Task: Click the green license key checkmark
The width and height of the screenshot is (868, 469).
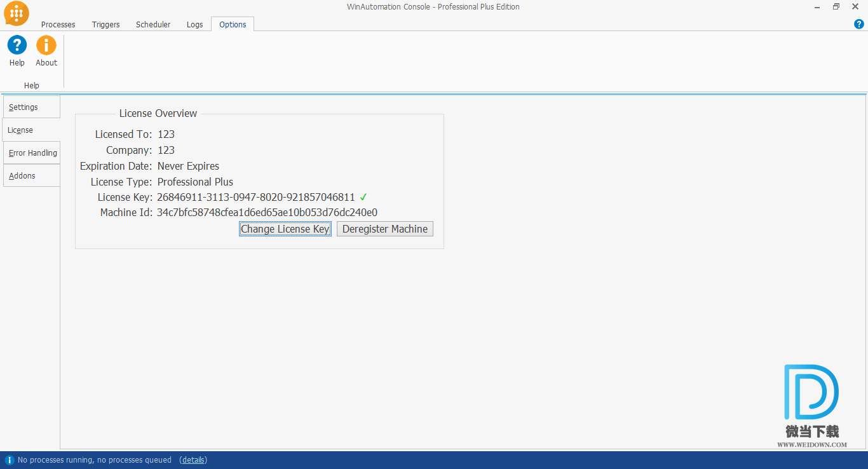Action: (x=363, y=197)
